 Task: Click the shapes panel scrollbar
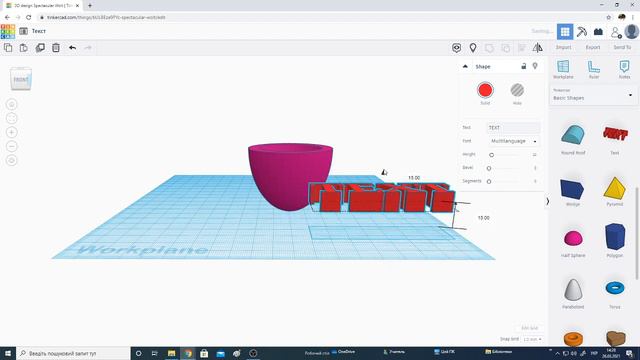tap(637, 233)
